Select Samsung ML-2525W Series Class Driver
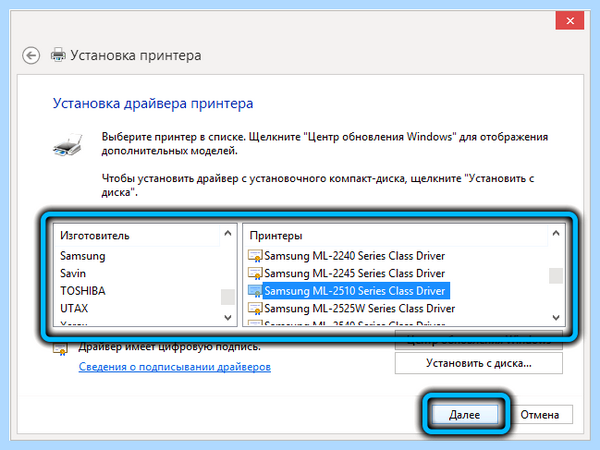Image resolution: width=600 pixels, height=450 pixels. [x=360, y=308]
